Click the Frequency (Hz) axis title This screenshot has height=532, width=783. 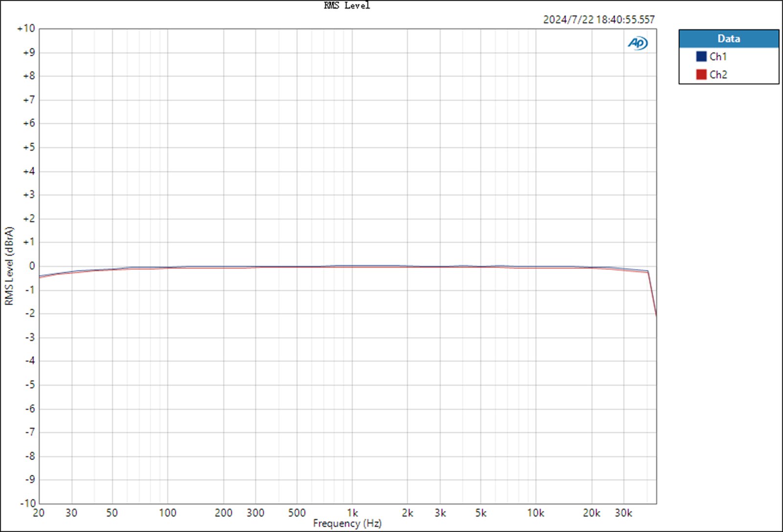point(347,523)
